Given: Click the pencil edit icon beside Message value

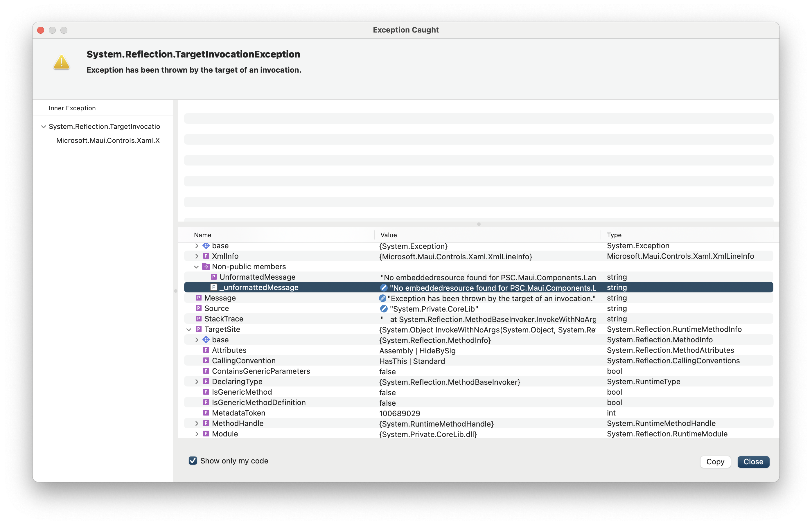Looking at the screenshot, I should pos(382,298).
